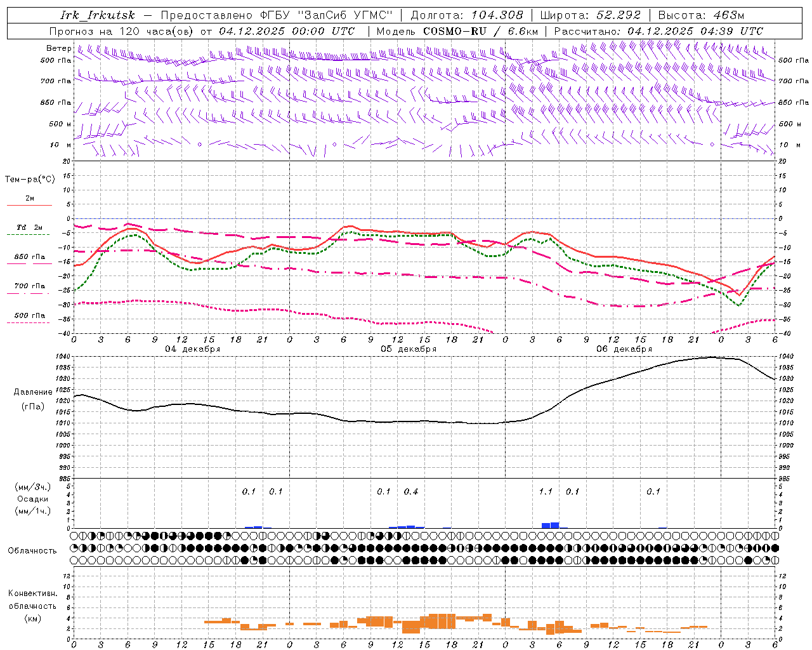Viewport: 812px width, 650px height.
Task: Click the (мм/1ч.) precipitation unit label
Action: [x=33, y=511]
